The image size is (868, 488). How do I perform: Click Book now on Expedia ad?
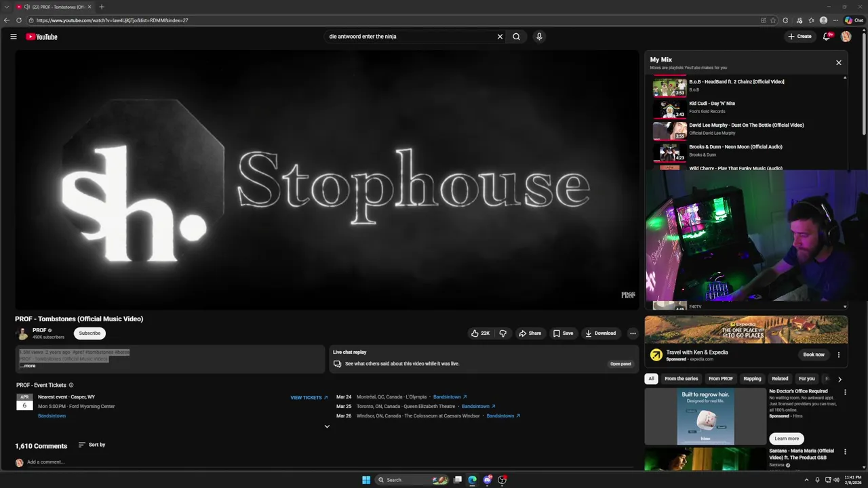(x=814, y=354)
